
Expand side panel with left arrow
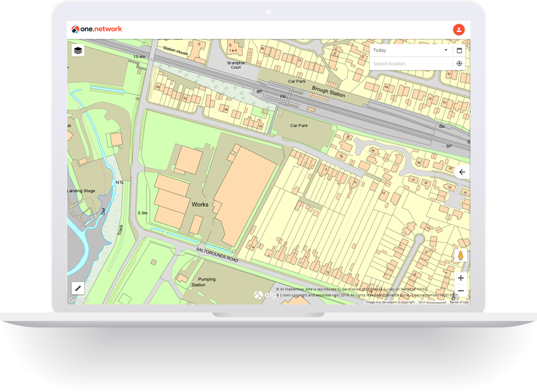(462, 172)
